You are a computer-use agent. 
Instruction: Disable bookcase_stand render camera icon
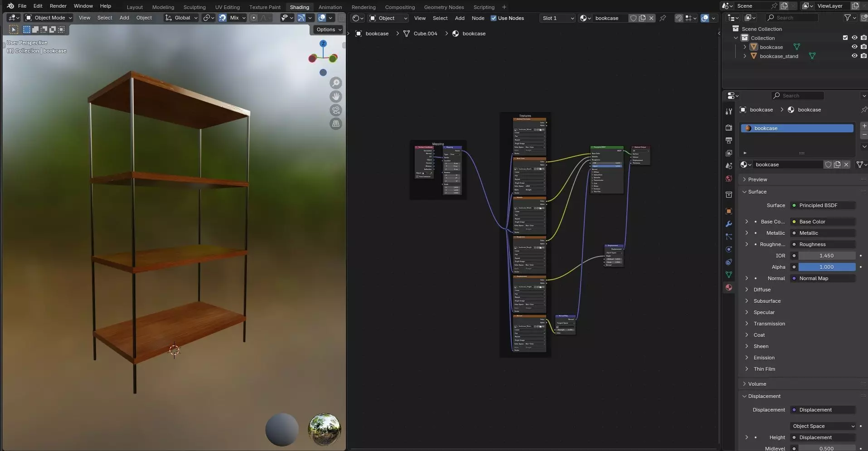(863, 56)
